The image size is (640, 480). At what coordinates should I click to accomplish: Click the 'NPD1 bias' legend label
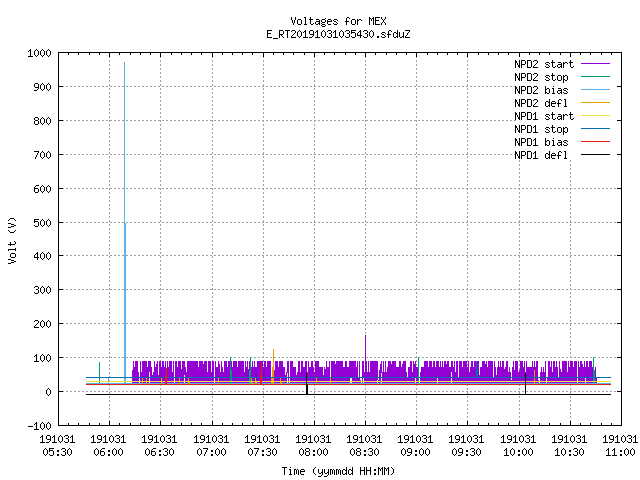pos(541,142)
